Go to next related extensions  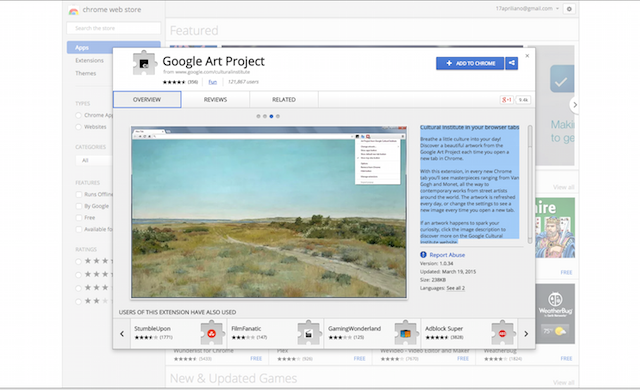pos(526,334)
